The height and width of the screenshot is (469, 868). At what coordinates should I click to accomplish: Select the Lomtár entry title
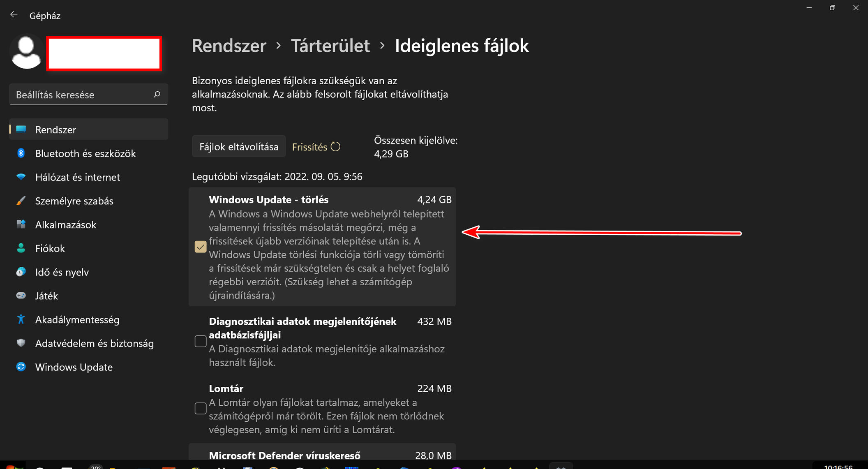coord(226,388)
